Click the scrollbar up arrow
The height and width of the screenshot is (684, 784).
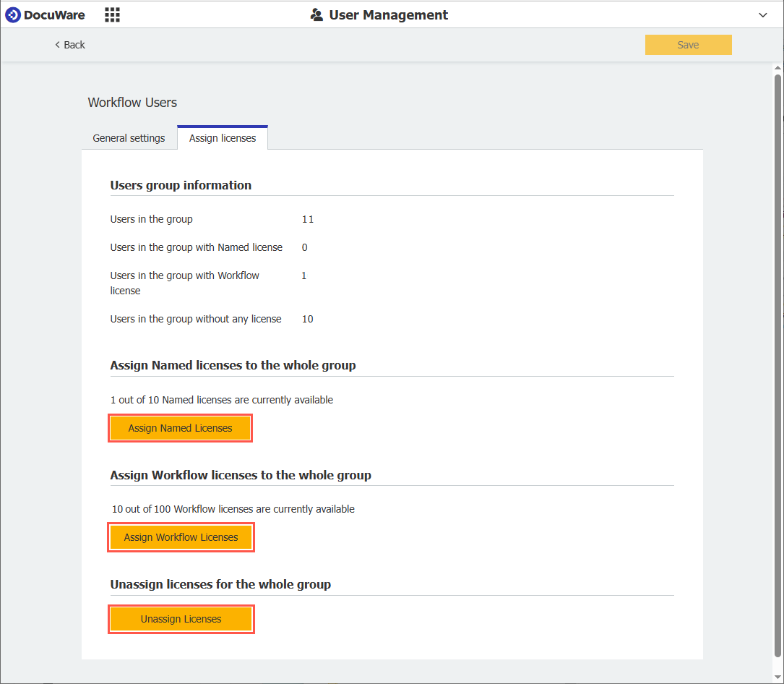[x=777, y=68]
